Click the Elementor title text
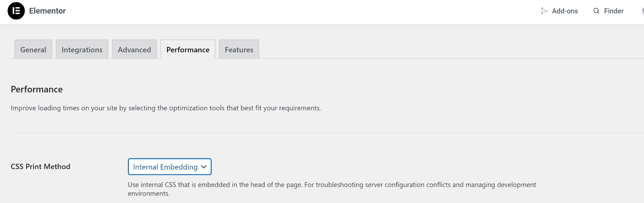This screenshot has width=644, height=203. click(47, 11)
